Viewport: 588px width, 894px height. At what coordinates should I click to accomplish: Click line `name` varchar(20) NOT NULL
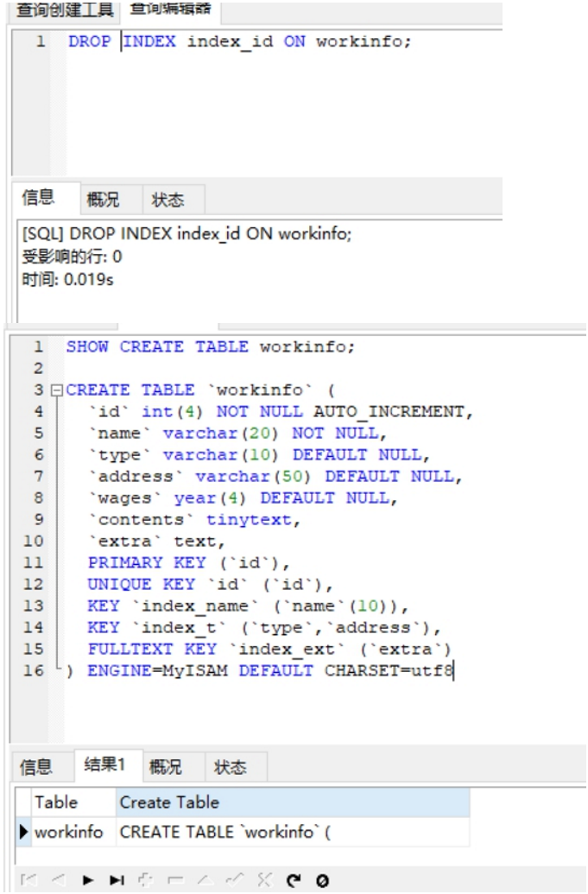(237, 434)
